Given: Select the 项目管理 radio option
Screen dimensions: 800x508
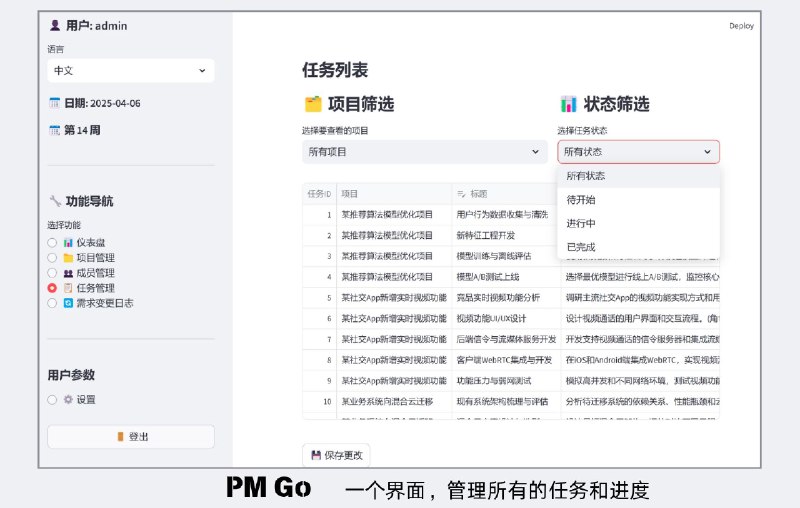Looking at the screenshot, I should (x=52, y=258).
